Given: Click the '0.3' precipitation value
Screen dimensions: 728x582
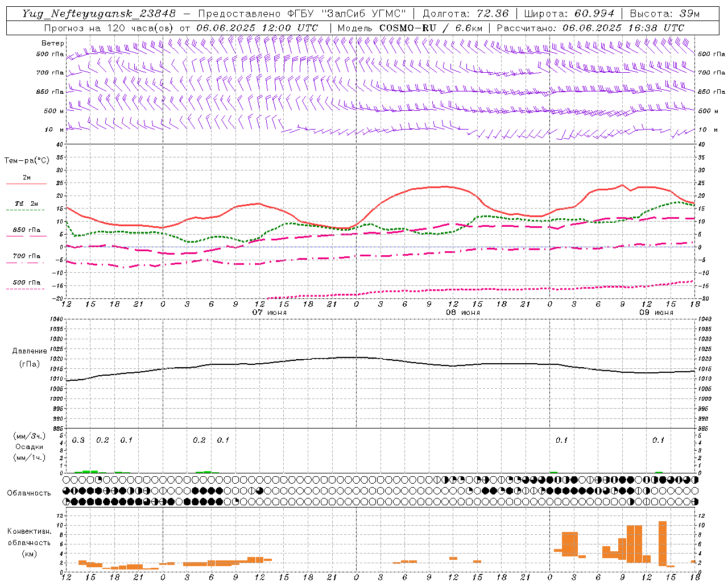Looking at the screenshot, I should click(x=78, y=440).
